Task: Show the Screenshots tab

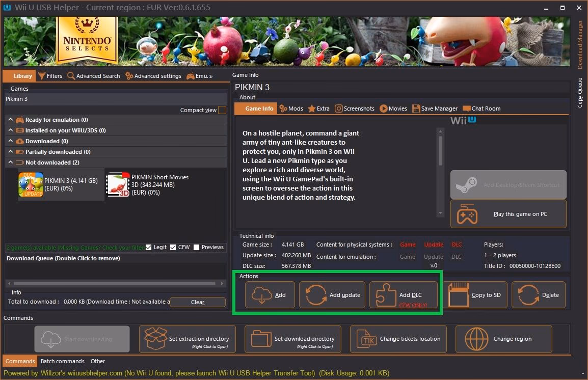Action: pos(355,108)
